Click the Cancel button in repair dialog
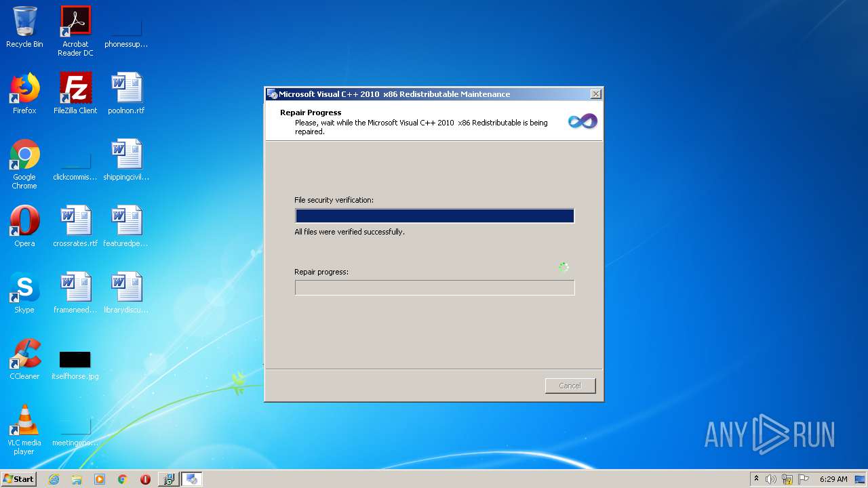 click(570, 386)
